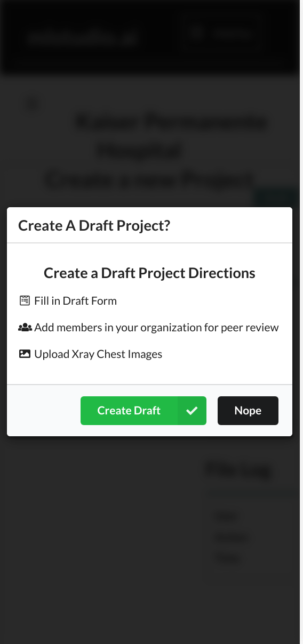303x644 pixels.
Task: Select the first blurred entry under File Log
Action: tap(227, 516)
